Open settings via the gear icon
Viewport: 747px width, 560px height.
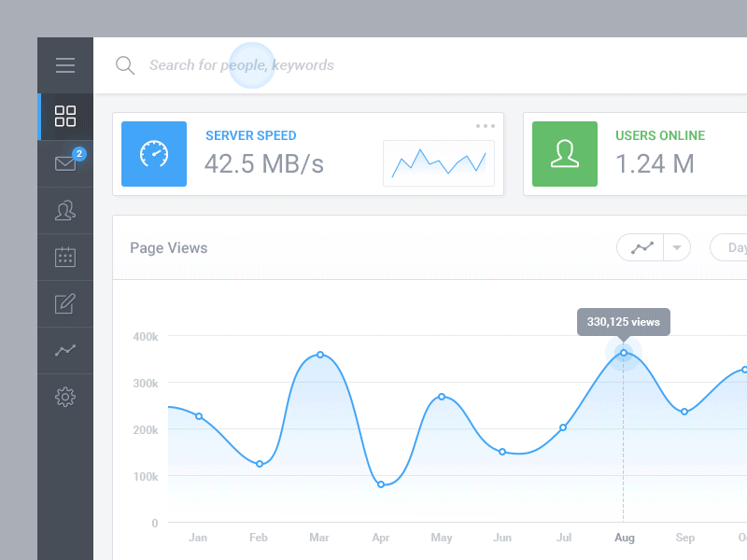coord(64,397)
